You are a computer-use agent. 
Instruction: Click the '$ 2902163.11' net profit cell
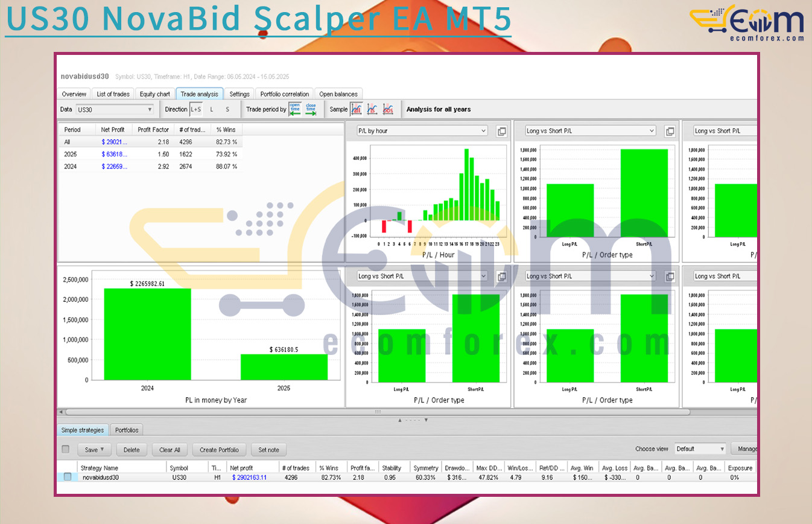click(x=249, y=477)
